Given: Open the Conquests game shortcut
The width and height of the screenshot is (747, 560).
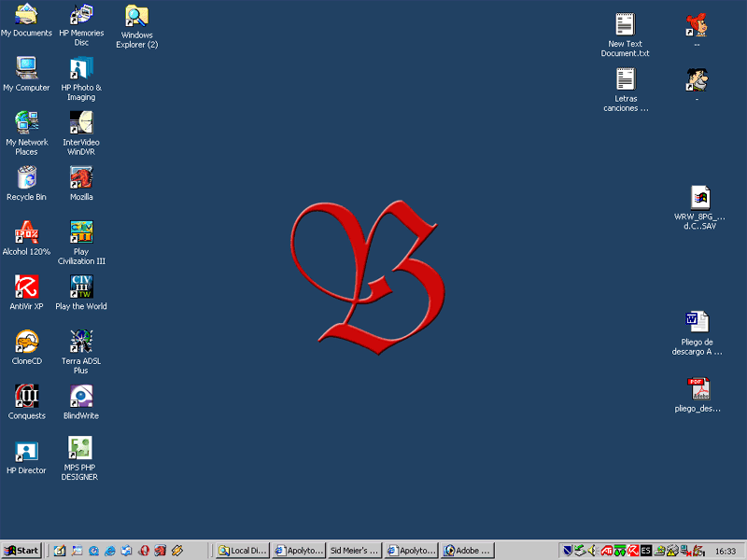Looking at the screenshot, I should pyautogui.click(x=26, y=396).
